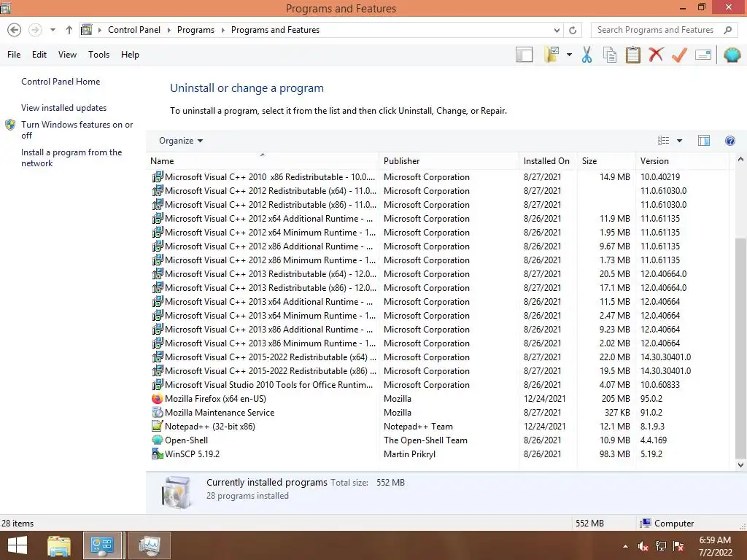Select Mozilla Firefox (x64 en-US) row
This screenshot has width=747, height=560.
click(x=438, y=399)
